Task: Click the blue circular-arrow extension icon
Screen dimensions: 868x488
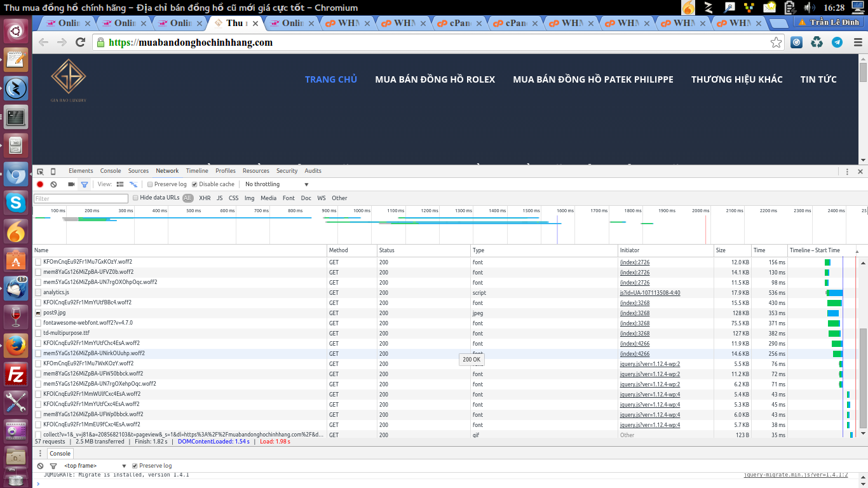Action: coord(796,43)
